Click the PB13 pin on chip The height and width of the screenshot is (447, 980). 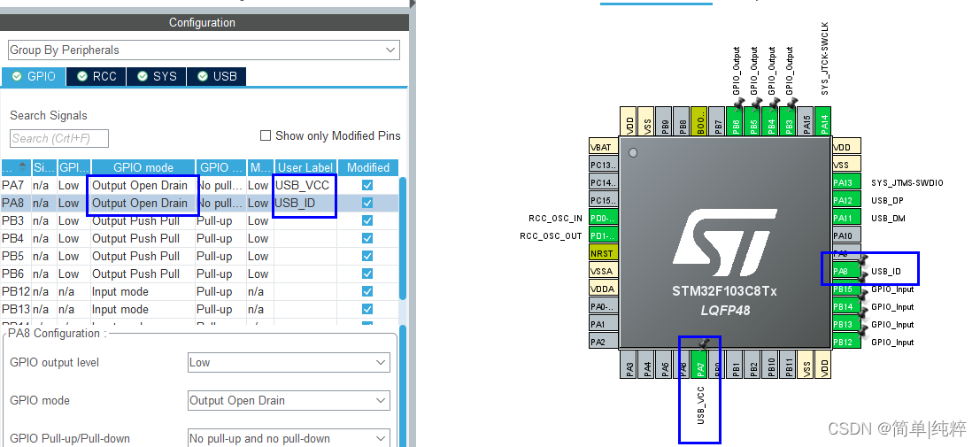pos(846,324)
